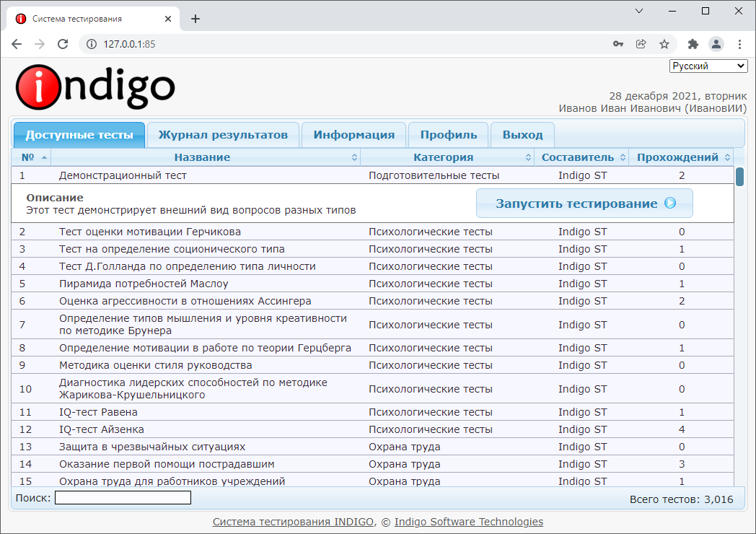Sort the table by Категория column
Image resolution: width=756 pixels, height=534 pixels.
pos(447,157)
